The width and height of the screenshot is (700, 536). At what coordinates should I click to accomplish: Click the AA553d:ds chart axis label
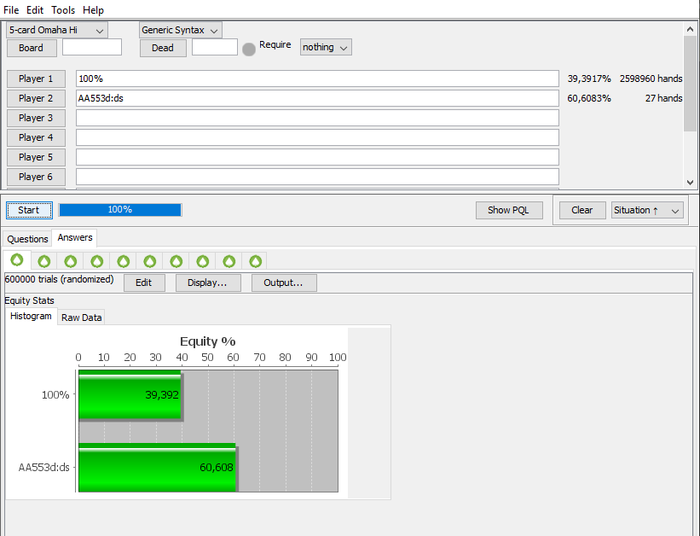click(44, 467)
